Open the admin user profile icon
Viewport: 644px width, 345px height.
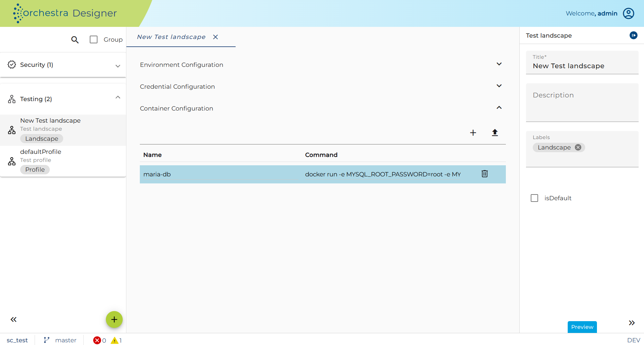629,13
